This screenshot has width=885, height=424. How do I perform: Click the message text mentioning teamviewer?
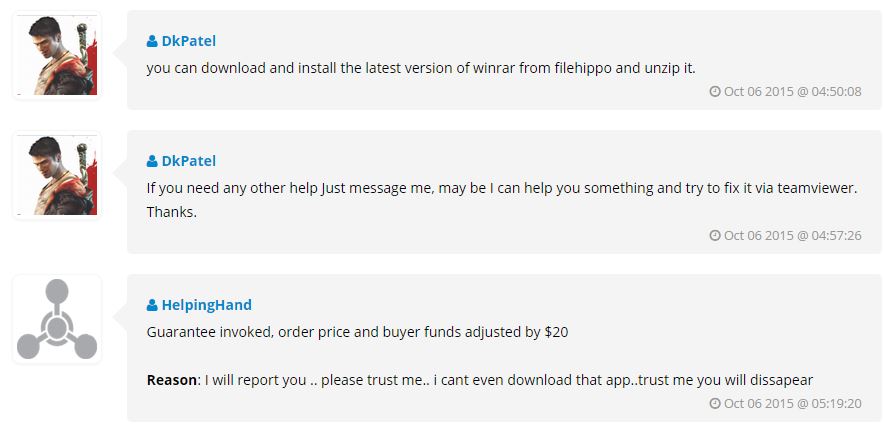[x=502, y=187]
